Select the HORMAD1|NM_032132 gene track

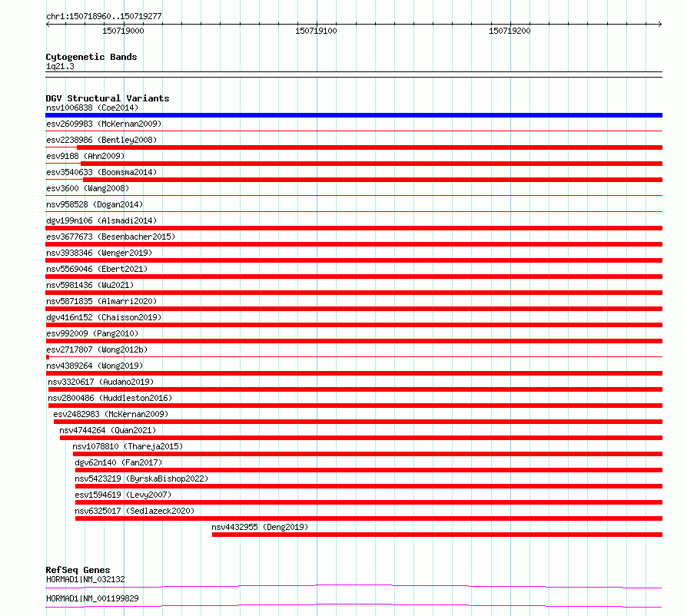(x=354, y=586)
